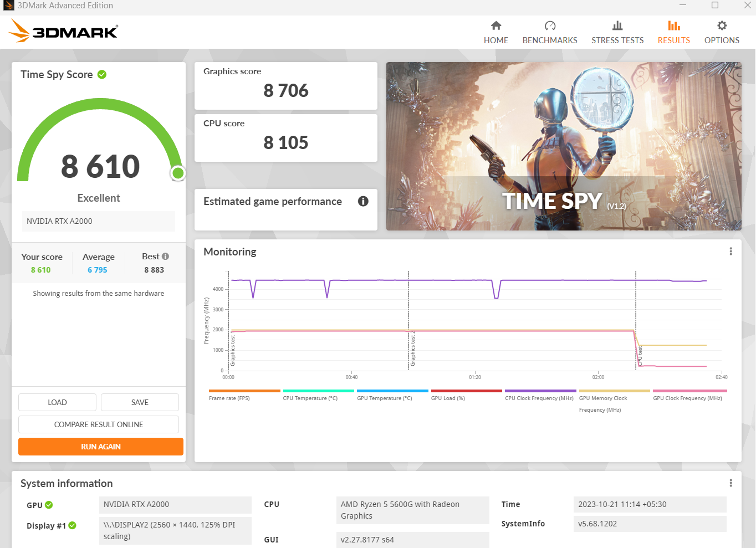The width and height of the screenshot is (756, 548).
Task: Maximize the 3DMark window
Action: (715, 5)
